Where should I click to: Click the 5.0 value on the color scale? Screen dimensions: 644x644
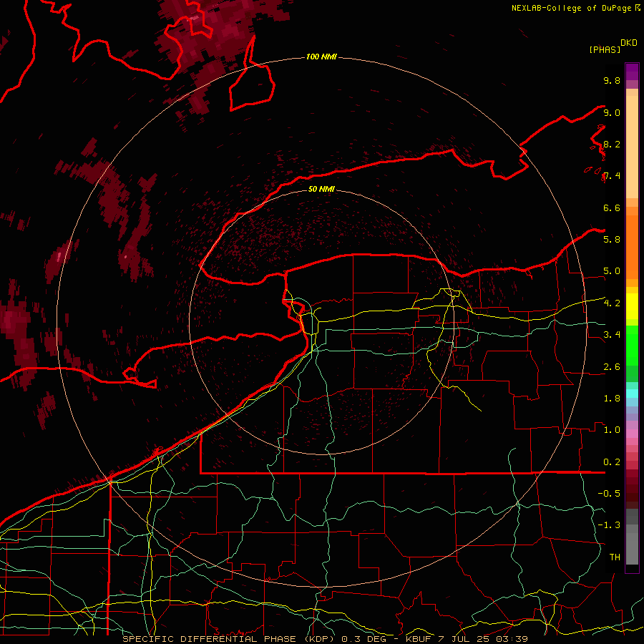pyautogui.click(x=612, y=271)
